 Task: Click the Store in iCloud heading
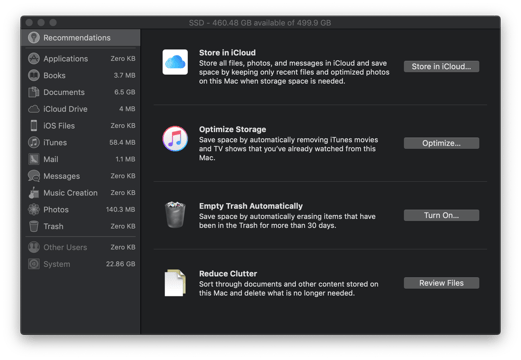227,53
